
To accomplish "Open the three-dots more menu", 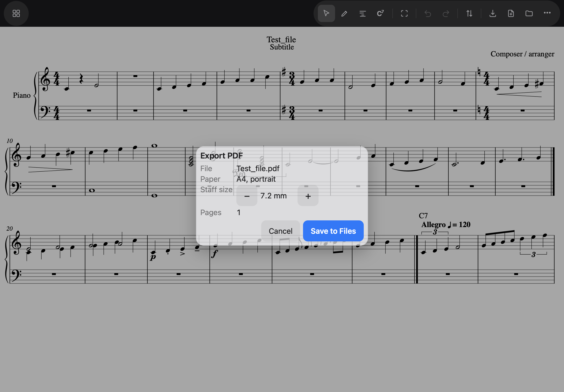I will tap(547, 13).
